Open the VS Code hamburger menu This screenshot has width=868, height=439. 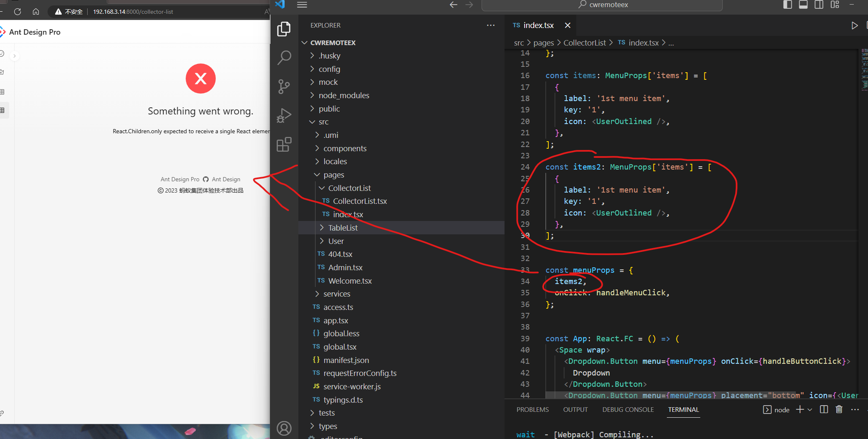click(x=302, y=5)
